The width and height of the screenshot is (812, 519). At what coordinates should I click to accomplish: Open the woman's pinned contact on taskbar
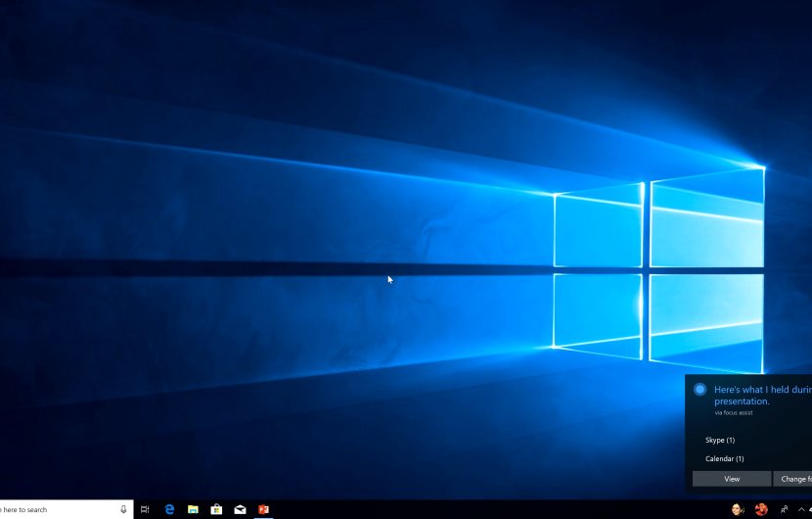738,509
